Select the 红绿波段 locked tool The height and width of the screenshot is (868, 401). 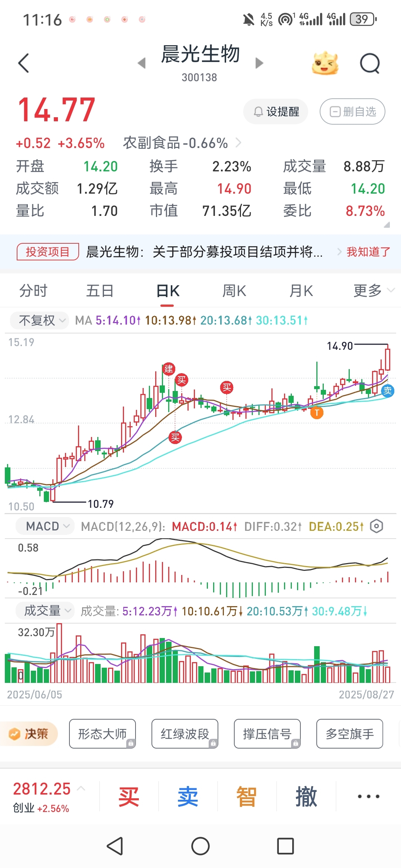pos(185,734)
